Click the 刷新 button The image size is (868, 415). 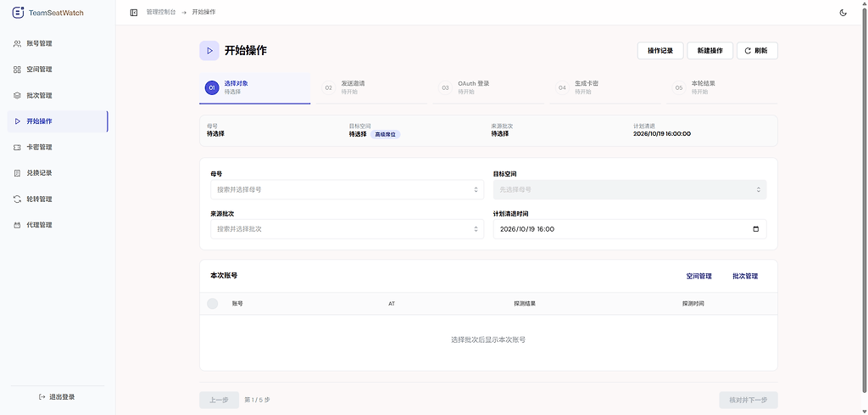(757, 50)
